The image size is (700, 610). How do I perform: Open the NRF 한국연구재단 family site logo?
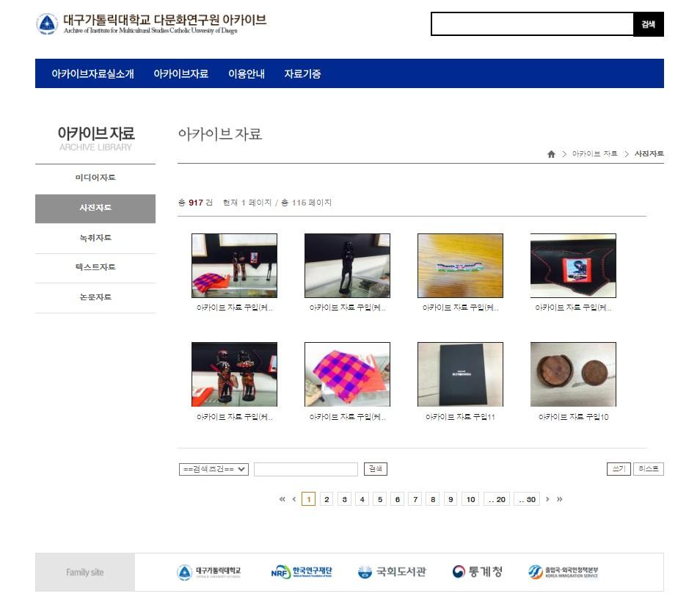(x=302, y=572)
